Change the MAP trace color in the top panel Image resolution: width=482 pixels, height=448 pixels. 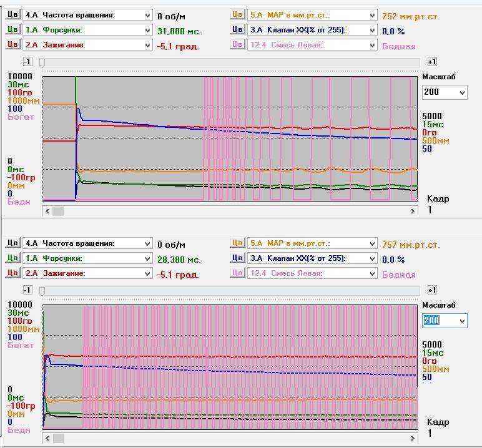pos(237,15)
